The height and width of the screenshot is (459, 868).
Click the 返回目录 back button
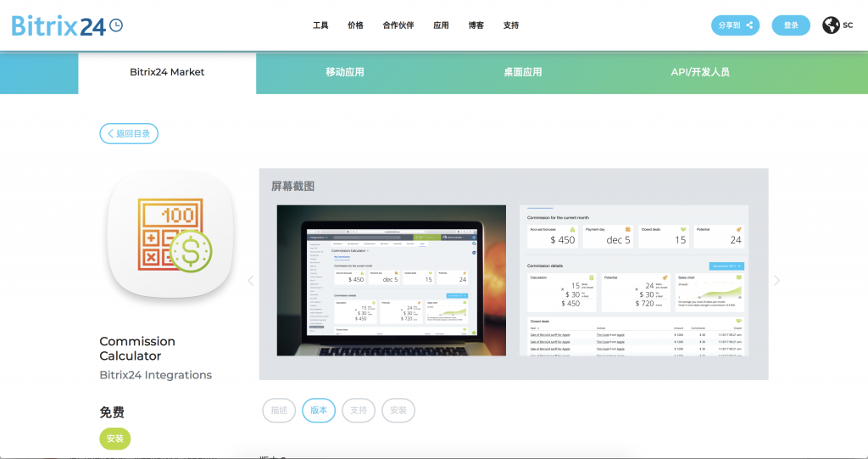pos(129,133)
